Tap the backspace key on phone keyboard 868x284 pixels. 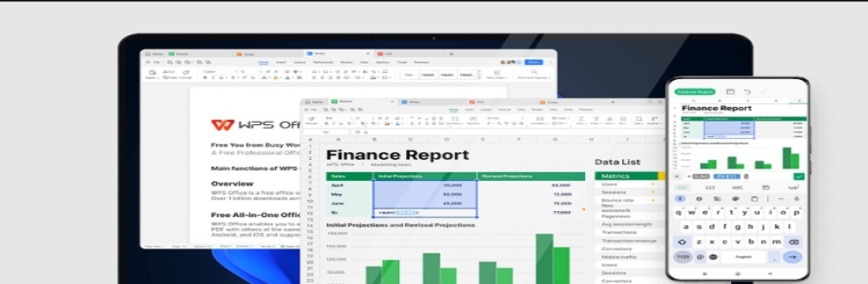point(793,242)
